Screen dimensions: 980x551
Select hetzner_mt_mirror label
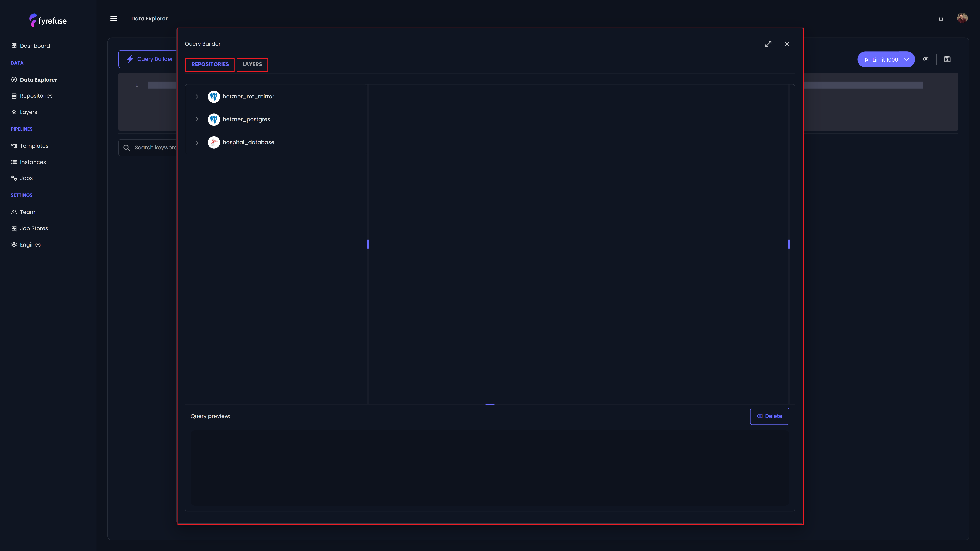(x=248, y=97)
